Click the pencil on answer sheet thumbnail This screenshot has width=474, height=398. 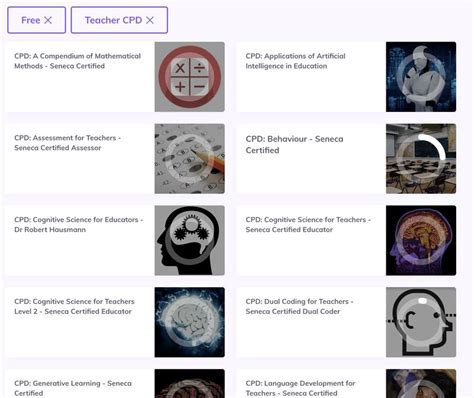click(x=190, y=159)
